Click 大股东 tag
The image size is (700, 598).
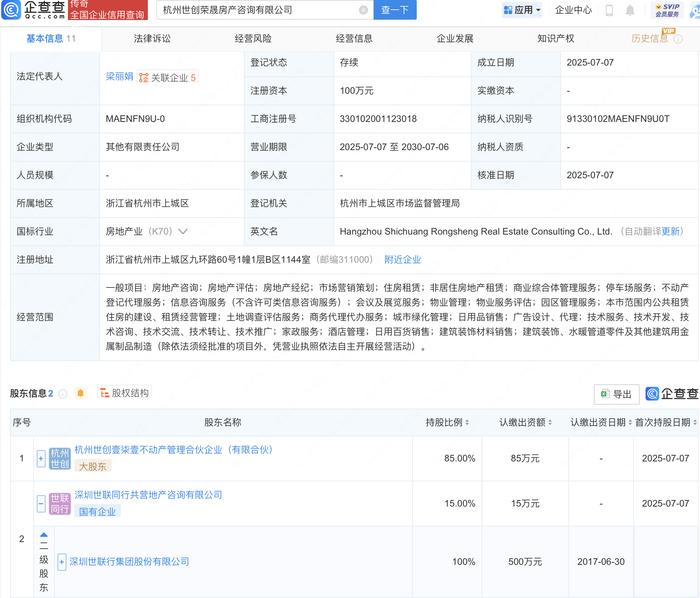point(92,467)
